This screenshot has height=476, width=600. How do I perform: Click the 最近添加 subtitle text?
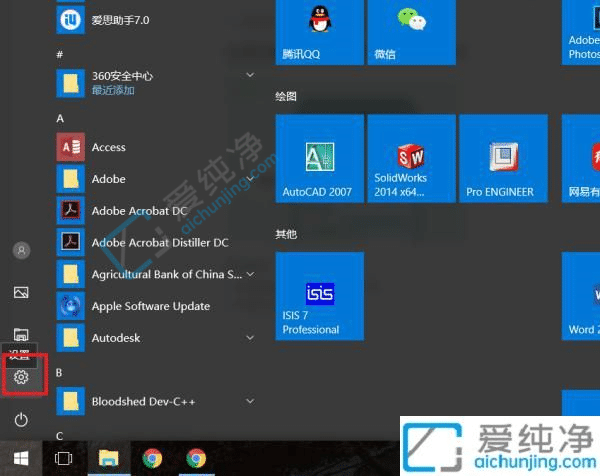coord(113,90)
